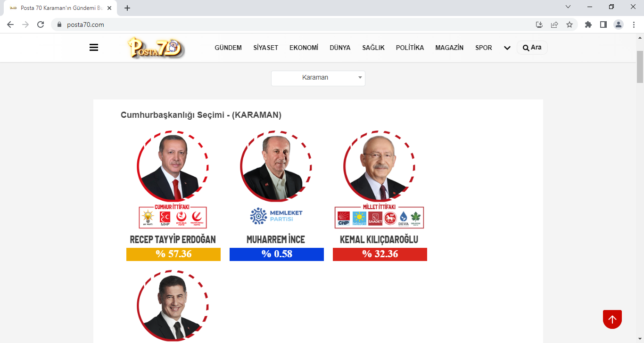Viewport: 644px width, 343px height.
Task: Open the Chrome profile avatar icon
Action: pyautogui.click(x=619, y=24)
